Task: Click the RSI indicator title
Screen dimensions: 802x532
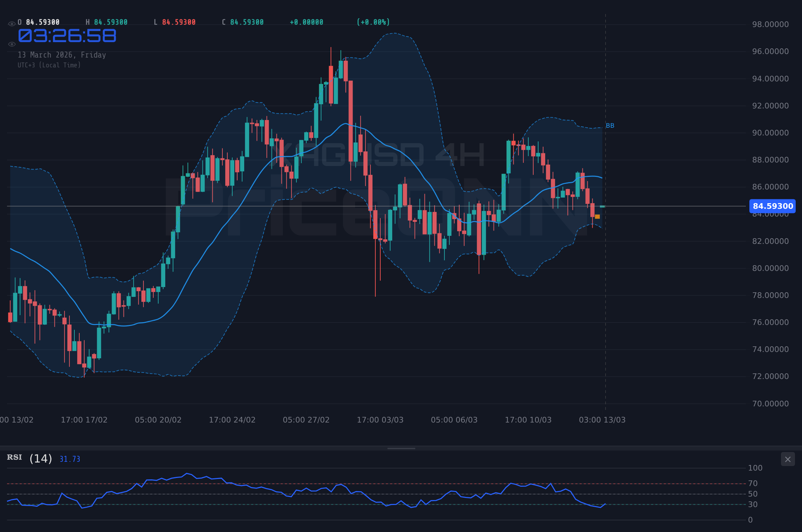Action: click(14, 457)
